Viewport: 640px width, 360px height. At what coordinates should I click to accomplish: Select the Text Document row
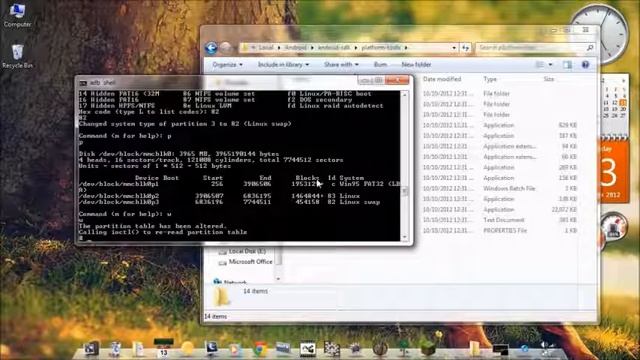coord(500,220)
